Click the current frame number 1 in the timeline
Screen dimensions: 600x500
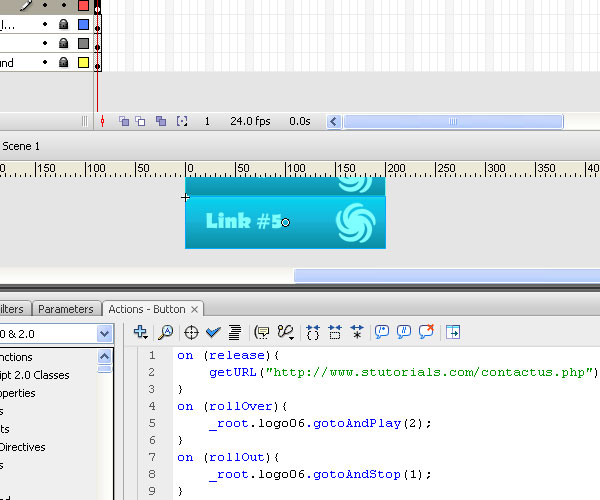207,121
